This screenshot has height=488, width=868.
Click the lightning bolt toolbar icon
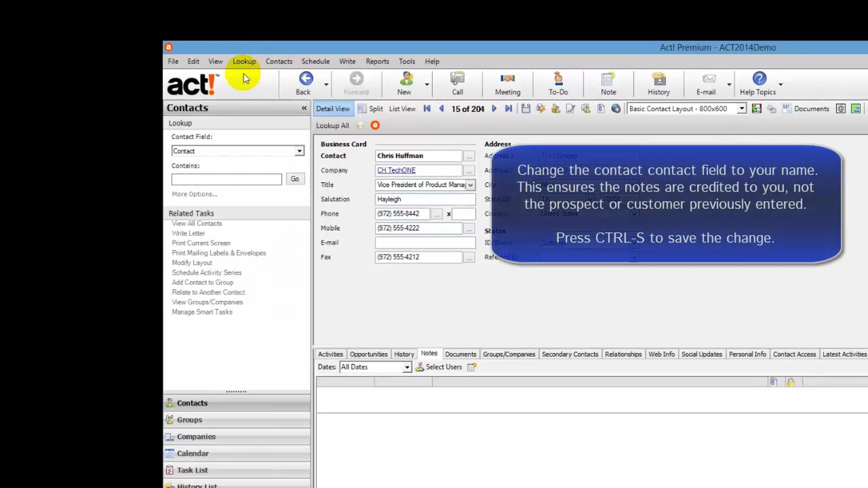541,108
